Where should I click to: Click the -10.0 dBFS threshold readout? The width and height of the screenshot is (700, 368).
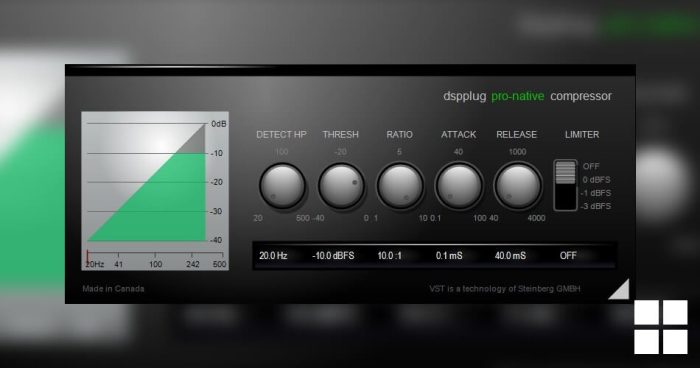click(333, 255)
